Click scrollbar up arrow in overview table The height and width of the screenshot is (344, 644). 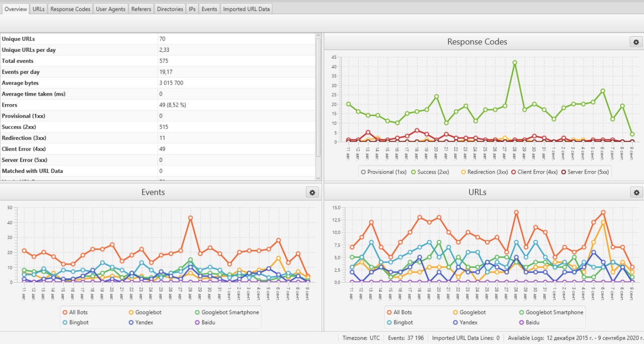317,36
